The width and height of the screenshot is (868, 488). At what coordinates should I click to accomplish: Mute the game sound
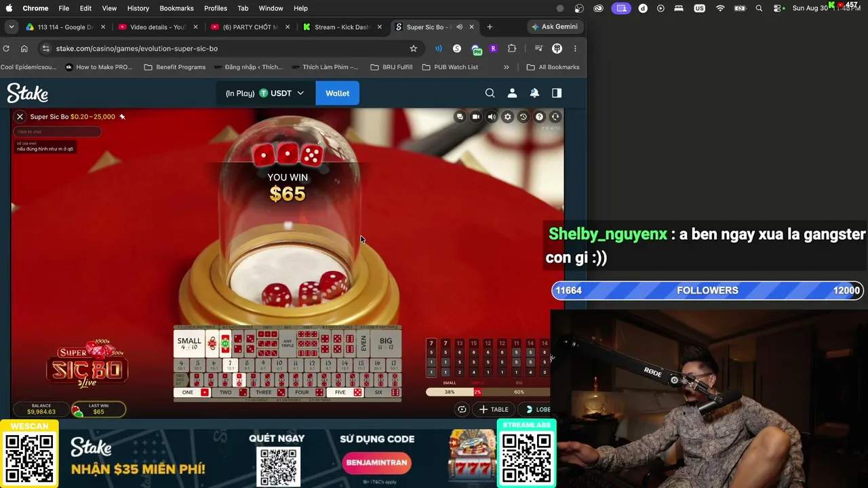pyautogui.click(x=492, y=117)
